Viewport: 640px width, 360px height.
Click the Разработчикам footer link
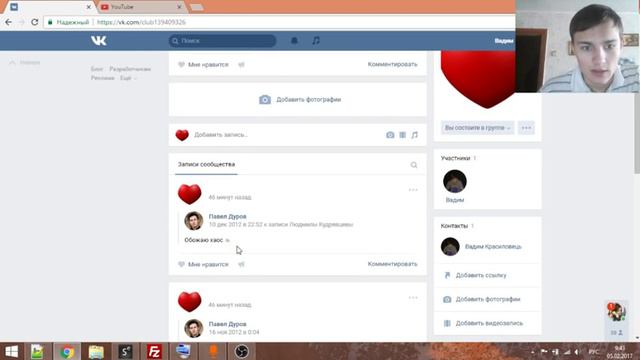(130, 69)
